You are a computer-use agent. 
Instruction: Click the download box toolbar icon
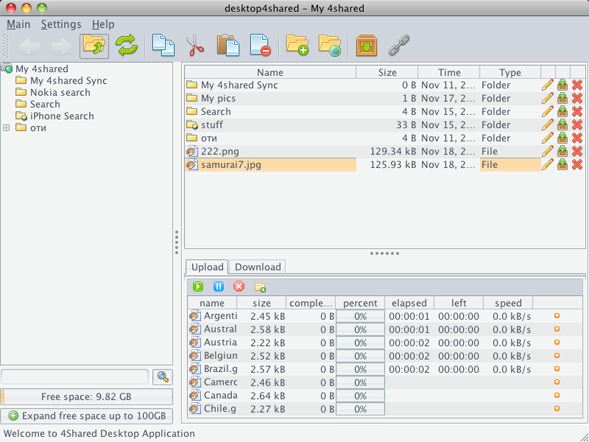coord(366,46)
